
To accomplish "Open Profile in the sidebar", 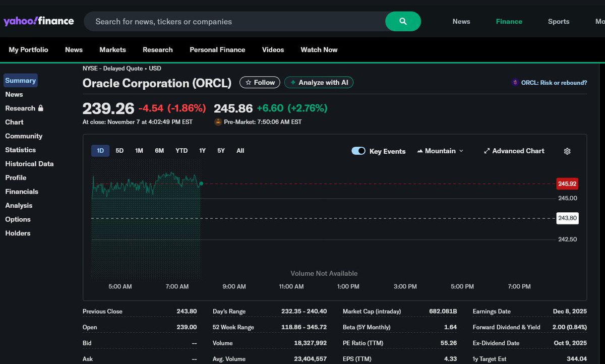I will [x=16, y=177].
